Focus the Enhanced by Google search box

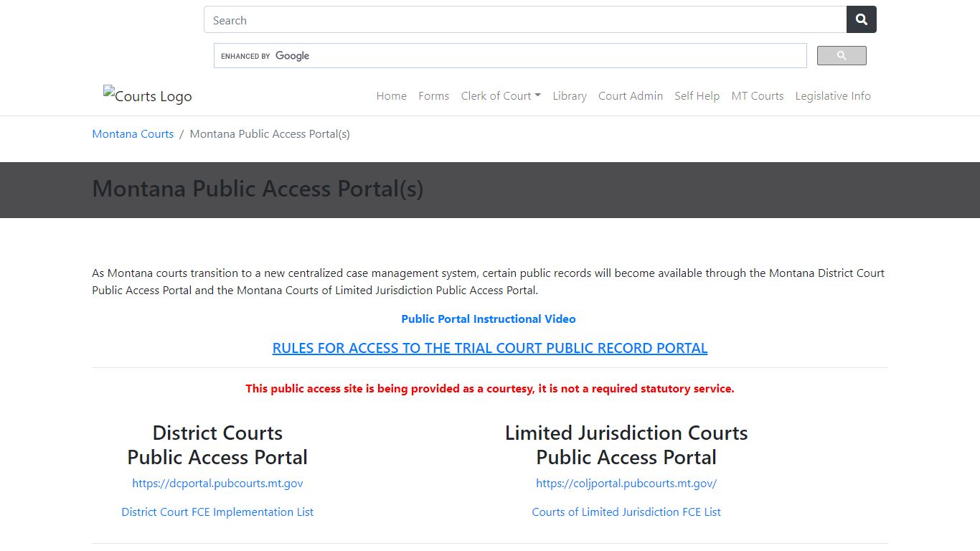pos(510,56)
